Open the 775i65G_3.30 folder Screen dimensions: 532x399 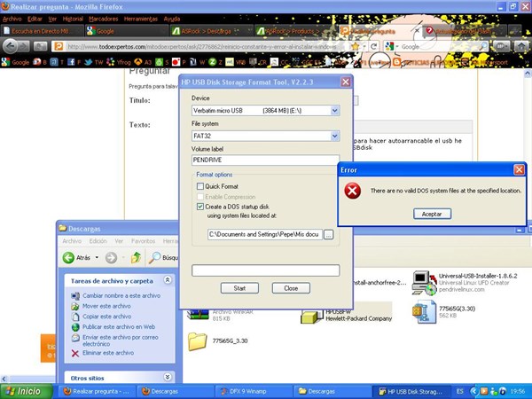(x=198, y=340)
